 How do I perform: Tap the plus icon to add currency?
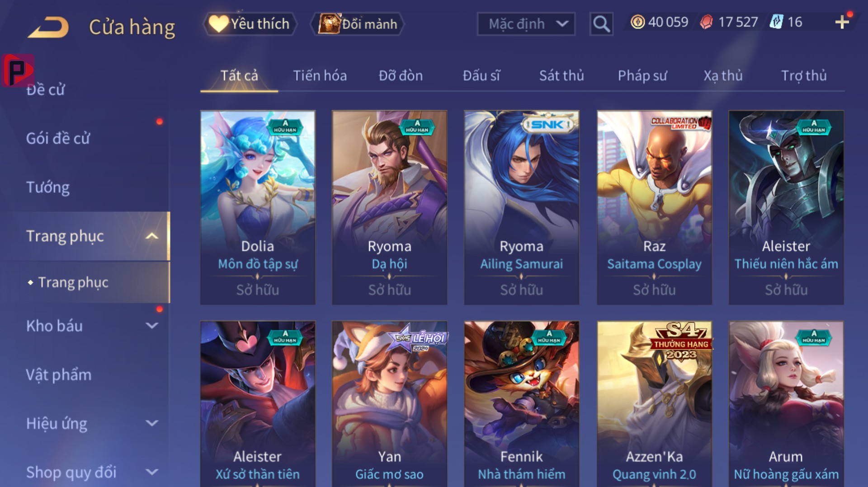842,22
